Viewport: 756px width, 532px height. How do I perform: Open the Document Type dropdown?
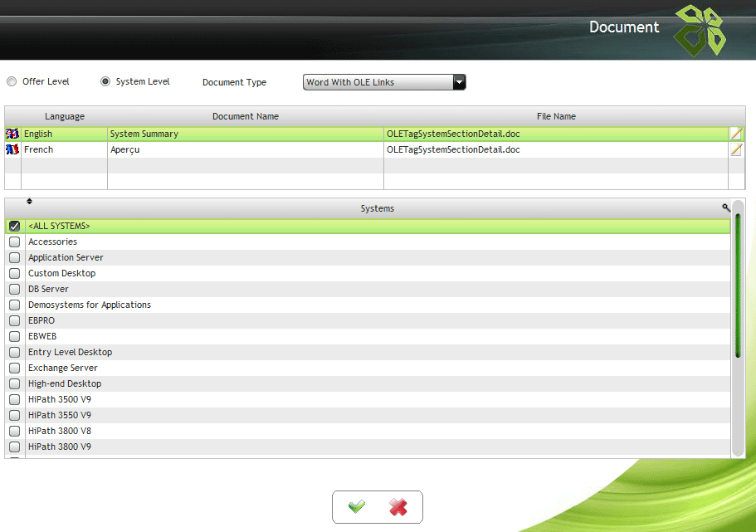(384, 82)
